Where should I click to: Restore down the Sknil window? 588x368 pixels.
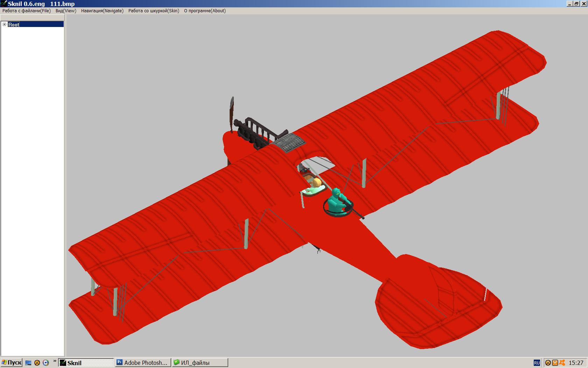coord(576,4)
